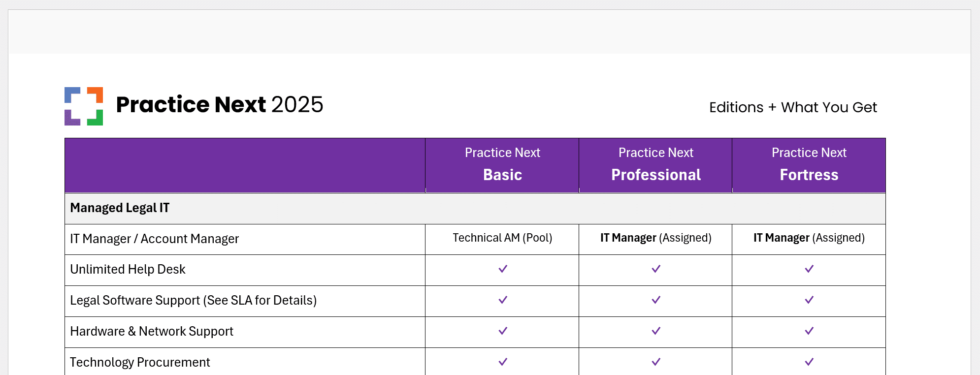
Task: Select the Practice Next Fortress column header
Action: tap(809, 165)
